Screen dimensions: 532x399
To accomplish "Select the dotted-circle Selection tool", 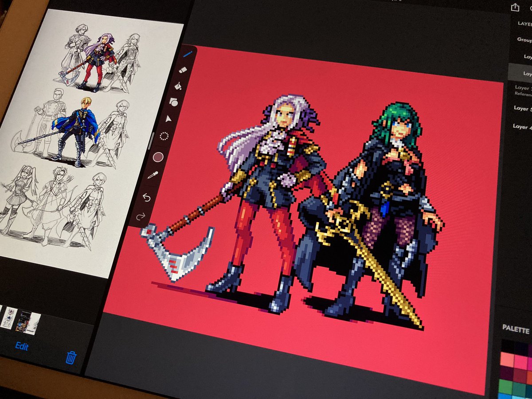I will pos(164,137).
